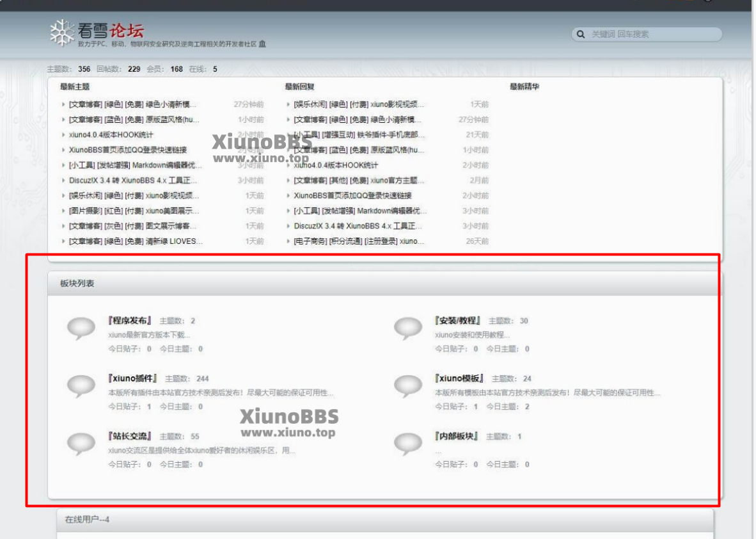Open the xiuno模板 board speech bubble icon
Screen dimensions: 756x539
pyautogui.click(x=408, y=387)
